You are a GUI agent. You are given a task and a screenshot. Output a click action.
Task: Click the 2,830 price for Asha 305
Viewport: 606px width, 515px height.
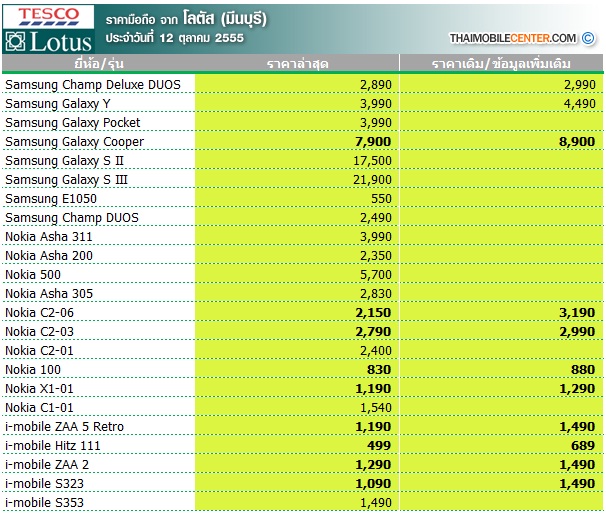click(x=376, y=293)
